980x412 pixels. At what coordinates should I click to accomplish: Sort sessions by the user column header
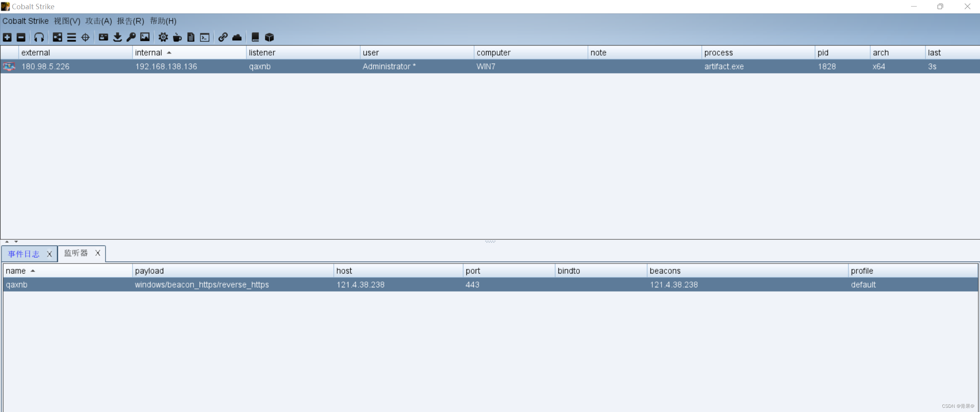click(417, 53)
